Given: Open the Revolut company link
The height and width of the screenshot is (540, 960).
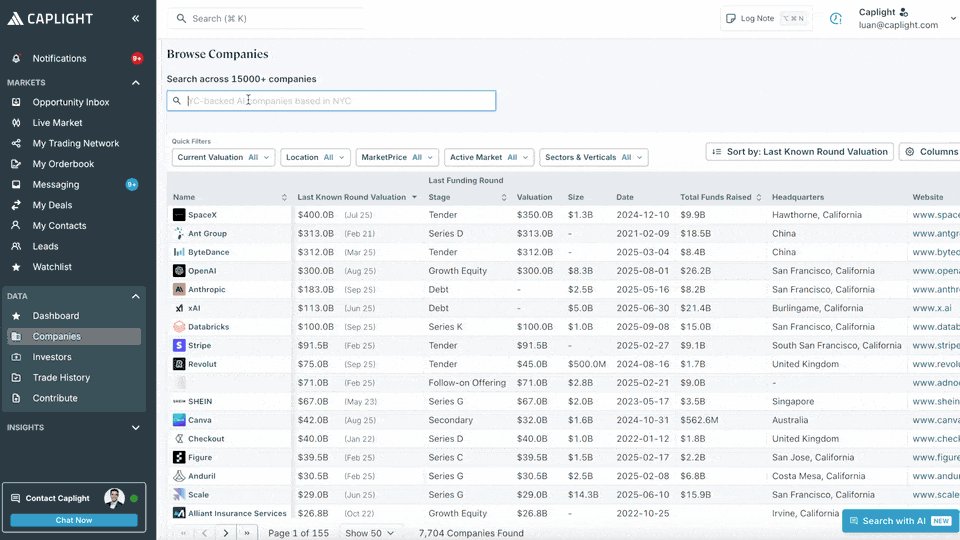Looking at the screenshot, I should pos(202,364).
